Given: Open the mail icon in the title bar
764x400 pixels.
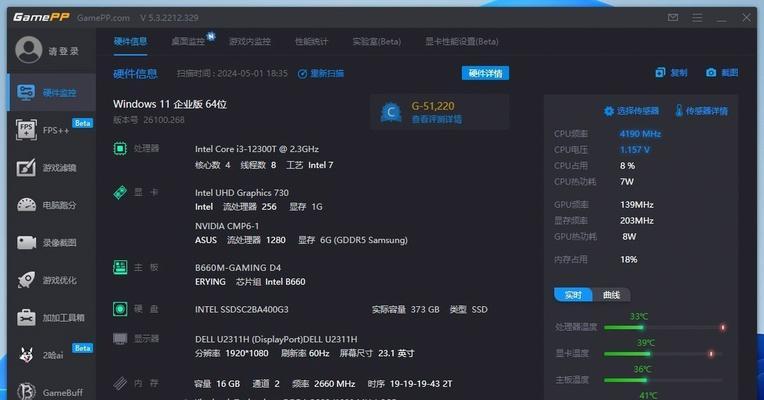Looking at the screenshot, I should (673, 18).
